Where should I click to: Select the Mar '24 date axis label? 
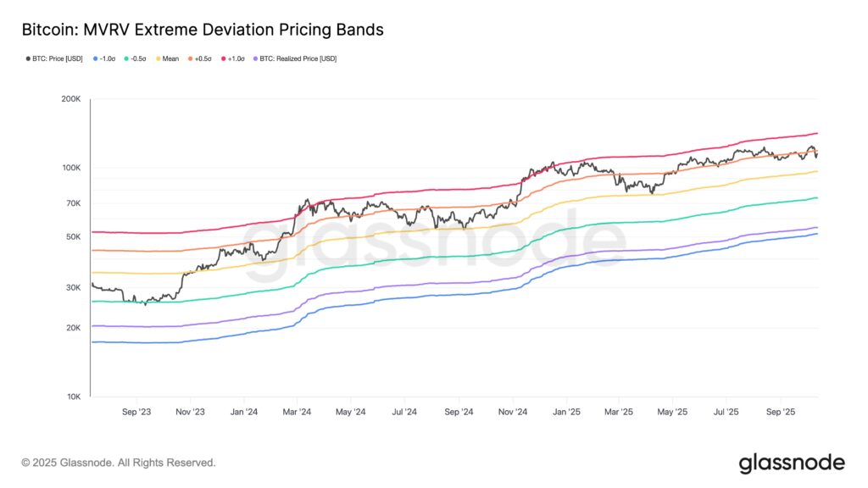pos(297,412)
